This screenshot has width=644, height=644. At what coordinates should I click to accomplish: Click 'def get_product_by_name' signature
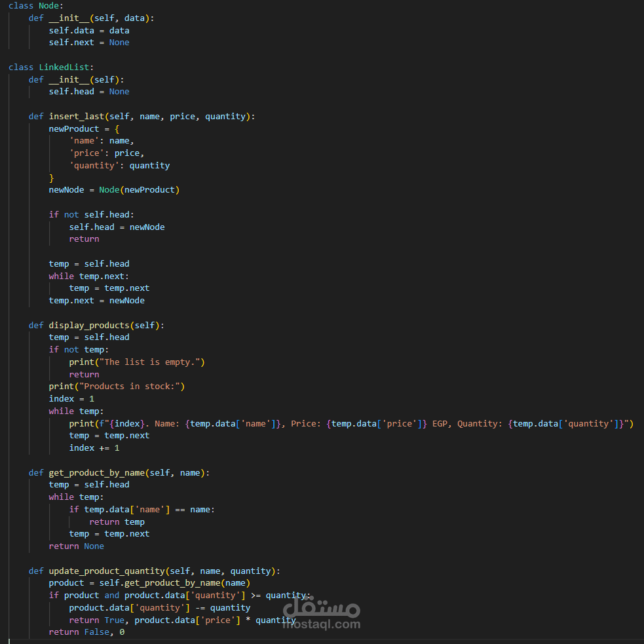click(119, 473)
